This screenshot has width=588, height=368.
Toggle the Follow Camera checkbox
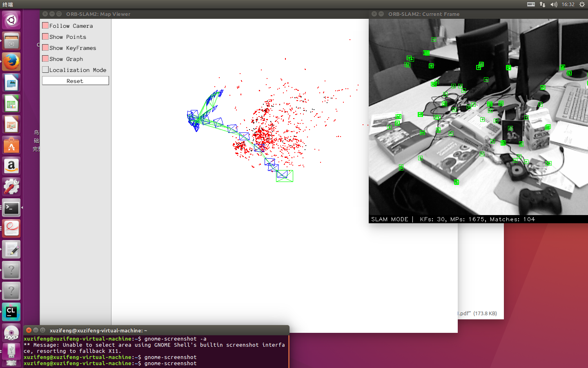point(45,25)
